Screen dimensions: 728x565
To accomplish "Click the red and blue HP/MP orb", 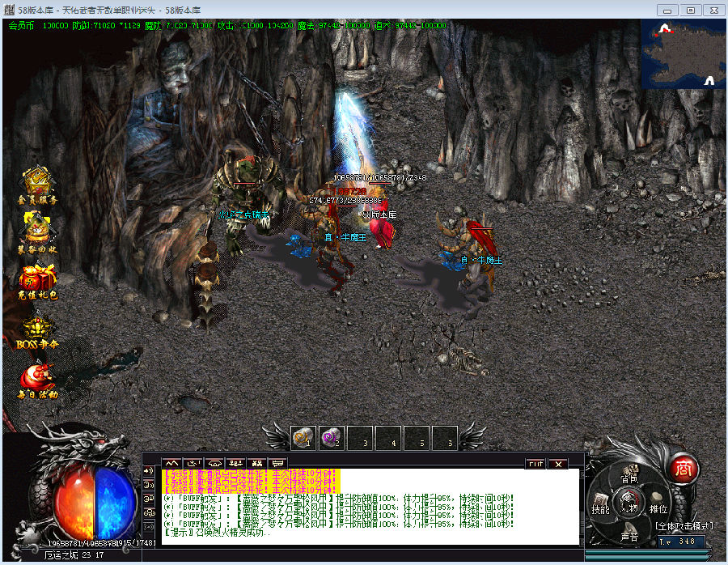I will point(95,502).
